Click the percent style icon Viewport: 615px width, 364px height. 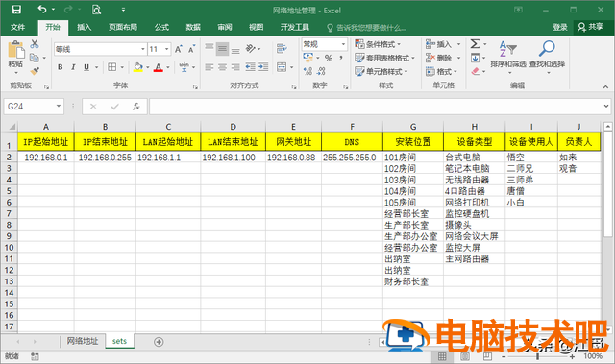pos(329,58)
